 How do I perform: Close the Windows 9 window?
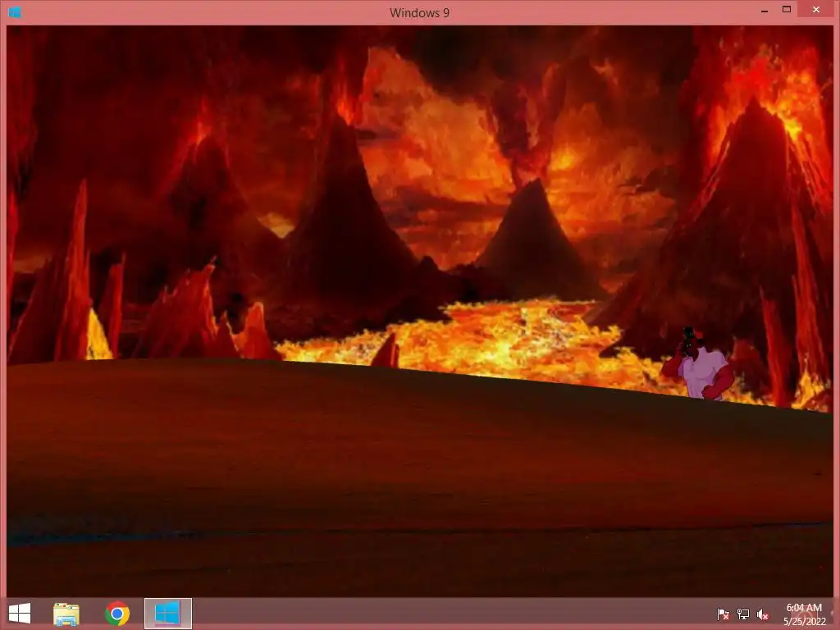(816, 10)
